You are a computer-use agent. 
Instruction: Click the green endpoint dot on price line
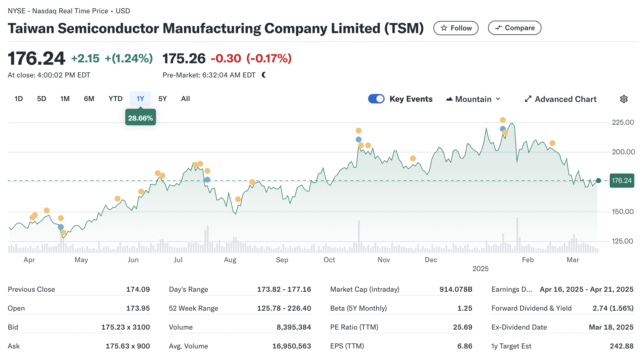(x=598, y=181)
